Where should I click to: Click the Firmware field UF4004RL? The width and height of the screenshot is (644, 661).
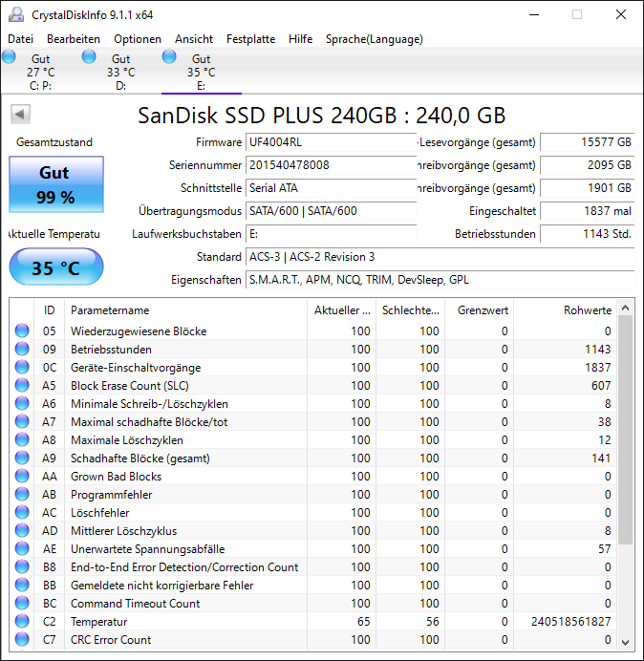pyautogui.click(x=331, y=142)
